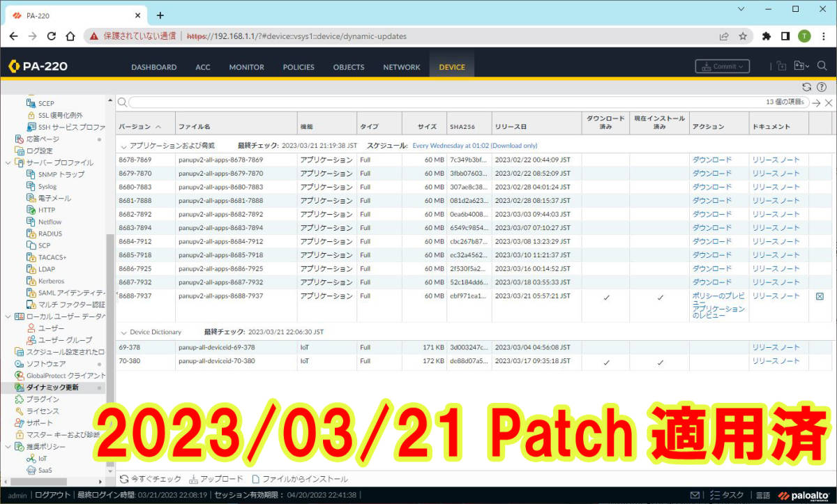The height and width of the screenshot is (504, 837).
Task: Open Netflow server profile
Action: tap(50, 222)
